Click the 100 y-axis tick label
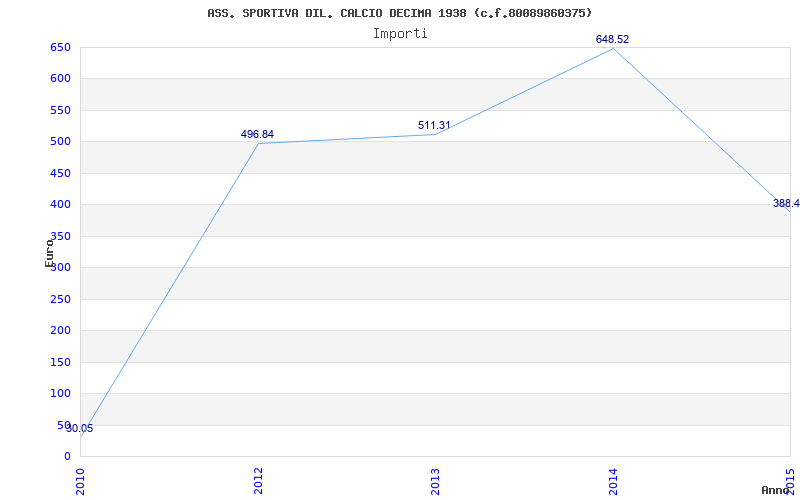 (60, 393)
